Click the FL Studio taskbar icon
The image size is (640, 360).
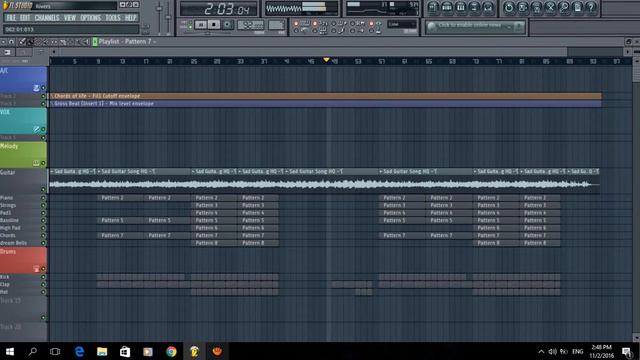tap(194, 351)
